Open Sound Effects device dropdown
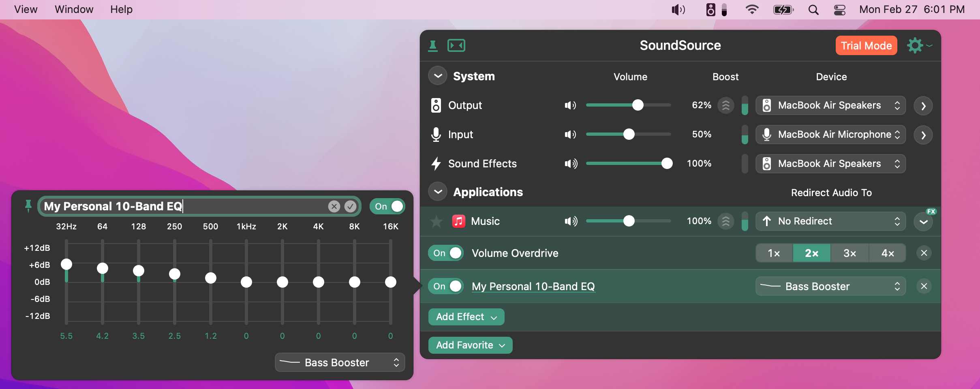 (x=830, y=164)
